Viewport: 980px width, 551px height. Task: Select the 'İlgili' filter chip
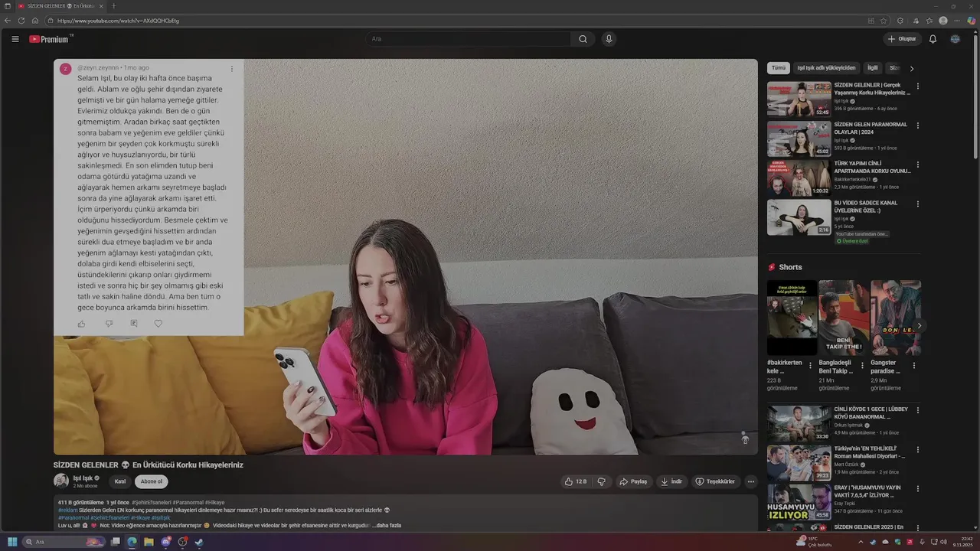pyautogui.click(x=873, y=68)
